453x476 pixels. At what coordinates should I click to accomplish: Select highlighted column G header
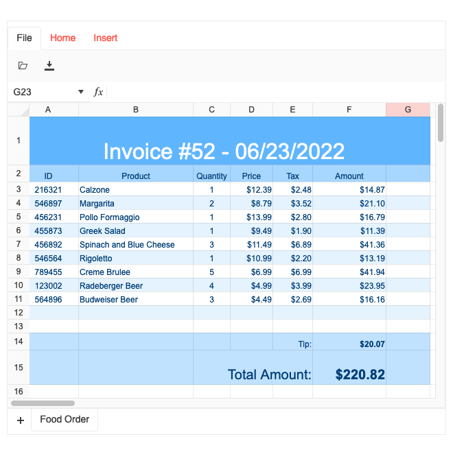pyautogui.click(x=408, y=110)
